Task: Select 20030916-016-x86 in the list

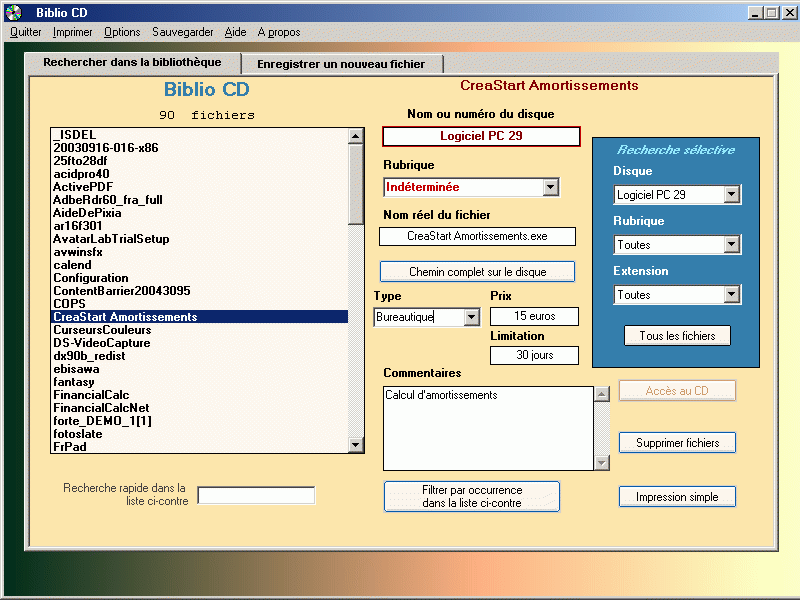Action: point(199,148)
